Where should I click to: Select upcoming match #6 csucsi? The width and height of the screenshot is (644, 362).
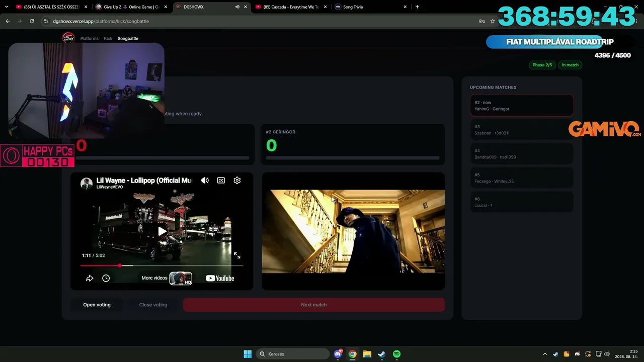click(522, 202)
